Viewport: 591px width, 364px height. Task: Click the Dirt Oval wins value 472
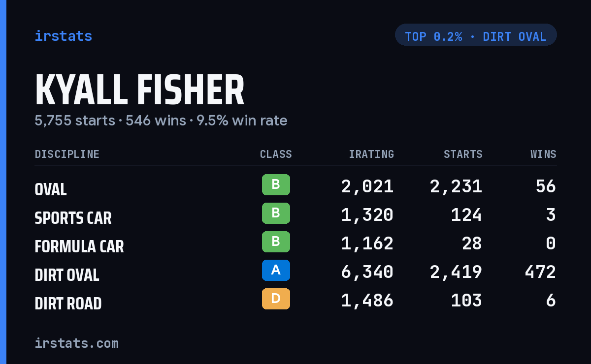[x=540, y=272]
